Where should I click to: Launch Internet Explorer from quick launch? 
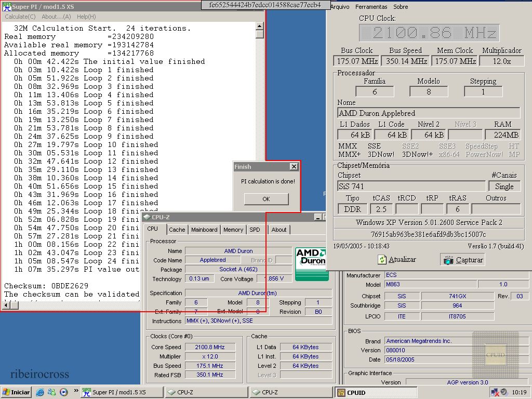[39, 392]
